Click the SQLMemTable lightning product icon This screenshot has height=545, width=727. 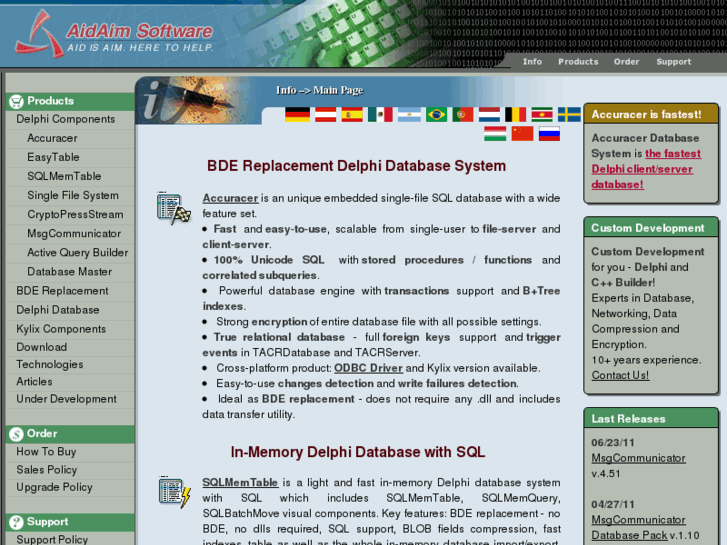tap(174, 492)
